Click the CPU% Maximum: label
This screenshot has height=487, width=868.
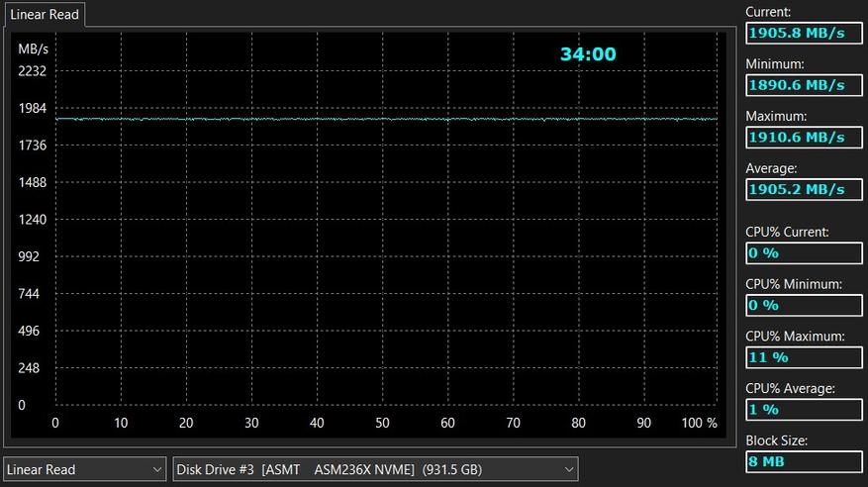pyautogui.click(x=795, y=336)
